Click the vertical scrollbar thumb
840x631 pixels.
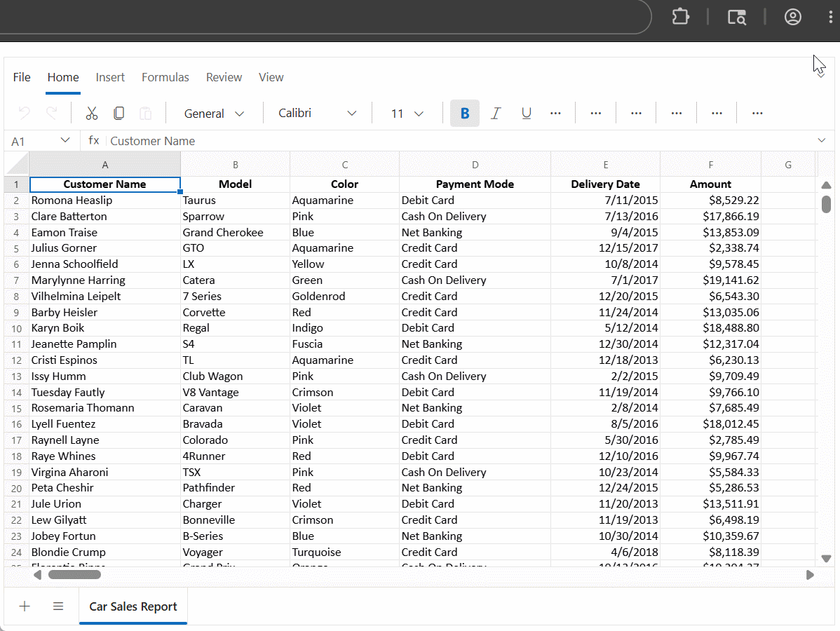click(x=827, y=204)
